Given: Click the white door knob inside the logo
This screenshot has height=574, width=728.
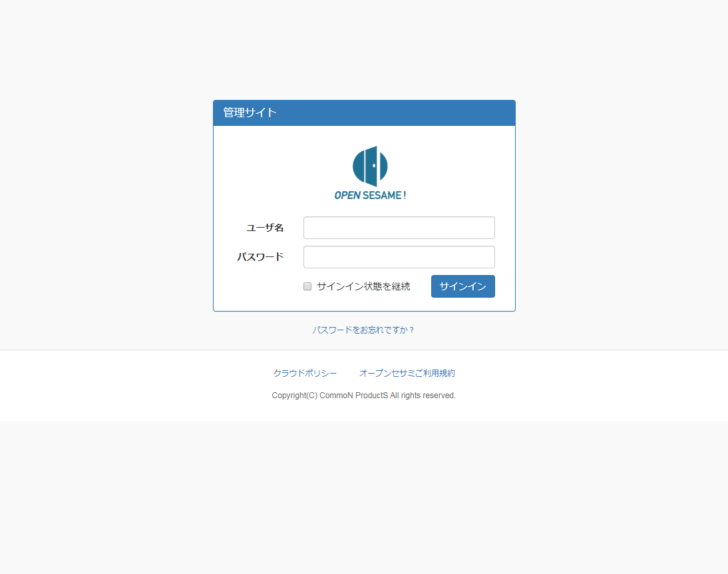Looking at the screenshot, I should click(x=374, y=165).
